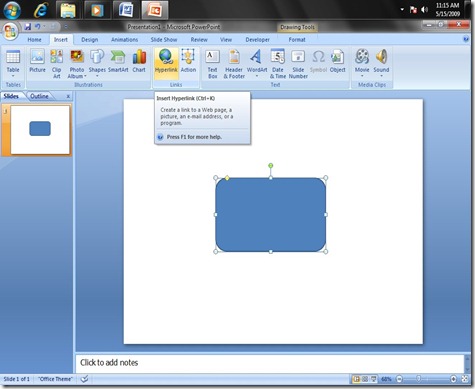The image size is (475, 389).
Task: Open Internet Explorer from the taskbar
Action: click(41, 10)
